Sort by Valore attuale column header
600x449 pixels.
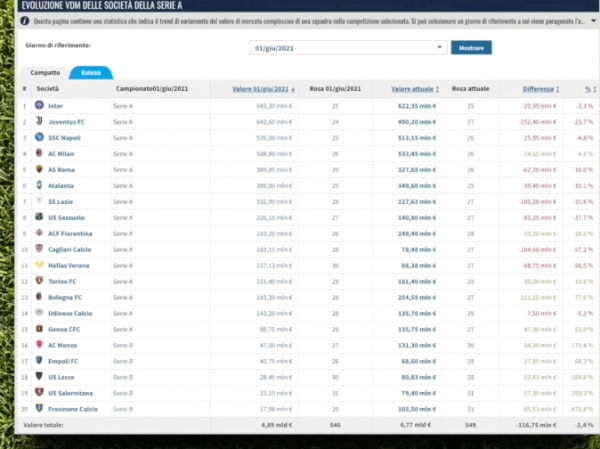[x=415, y=89]
